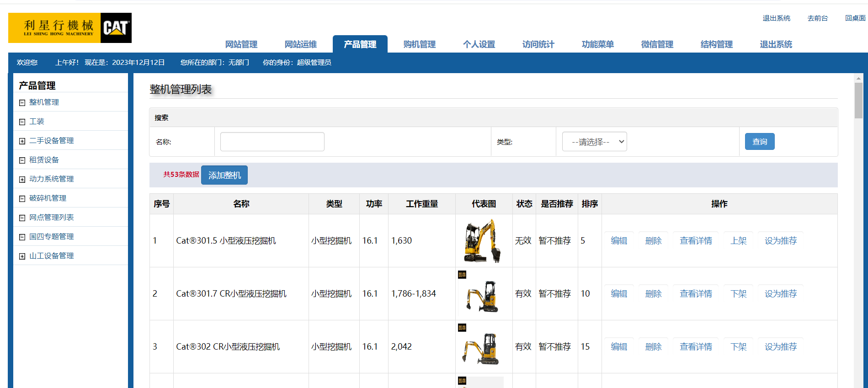The height and width of the screenshot is (388, 868).
Task: Open the 类型 --请选择-- dropdown
Action: 594,142
